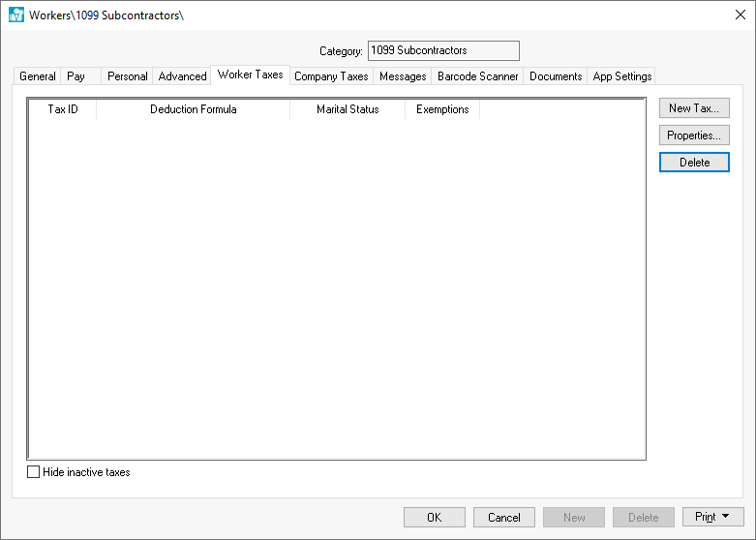This screenshot has height=540, width=756.
Task: Open the Messages tab
Action: point(403,76)
